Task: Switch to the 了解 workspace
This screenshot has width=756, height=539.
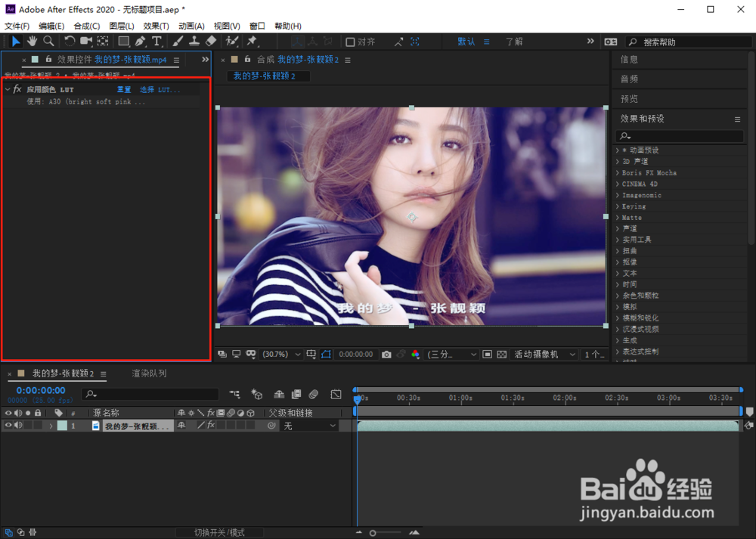Action: click(x=514, y=42)
